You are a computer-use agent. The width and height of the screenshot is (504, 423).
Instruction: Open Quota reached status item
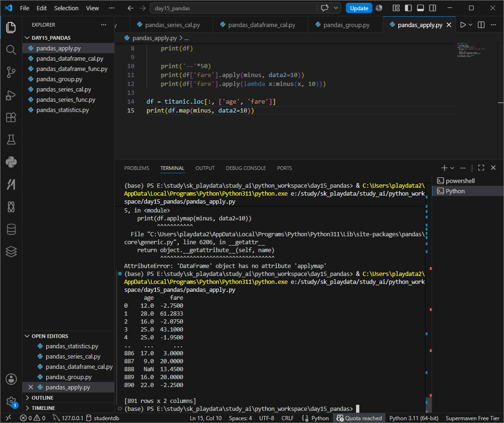tap(359, 418)
